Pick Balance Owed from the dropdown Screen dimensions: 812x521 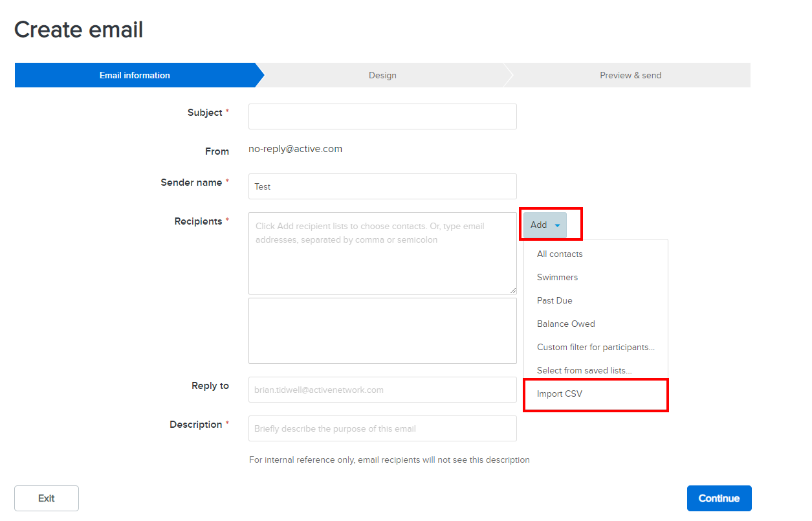click(x=565, y=324)
